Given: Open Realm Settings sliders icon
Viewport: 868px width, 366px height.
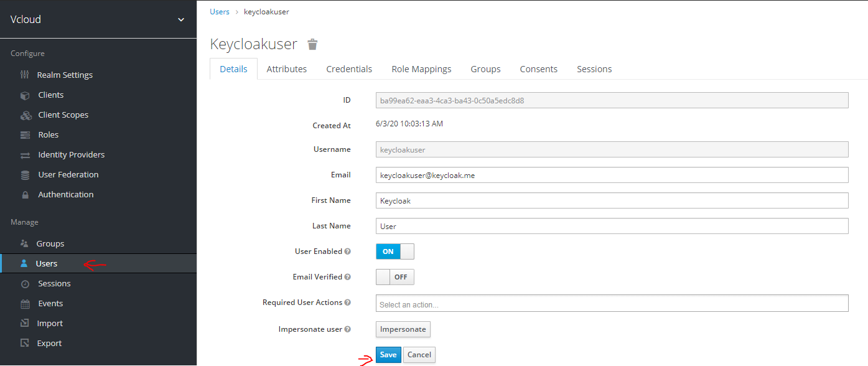Looking at the screenshot, I should click(25, 75).
